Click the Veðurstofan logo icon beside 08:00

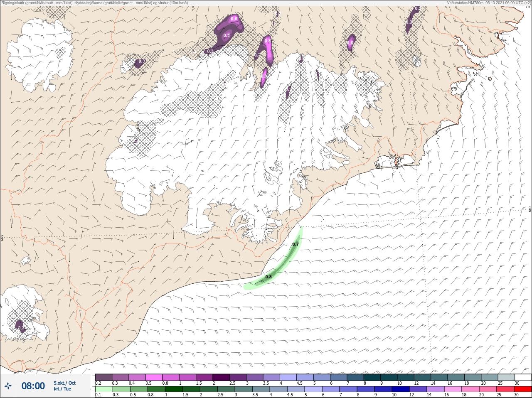pos(8,386)
